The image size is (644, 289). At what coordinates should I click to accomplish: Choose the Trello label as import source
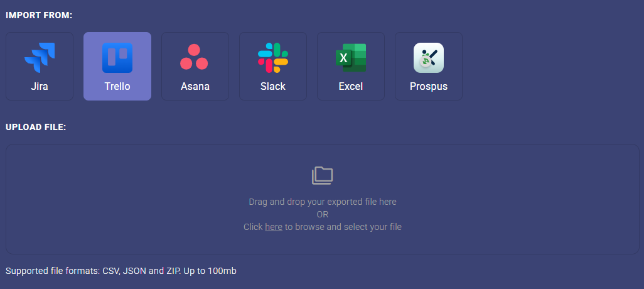pos(117,87)
